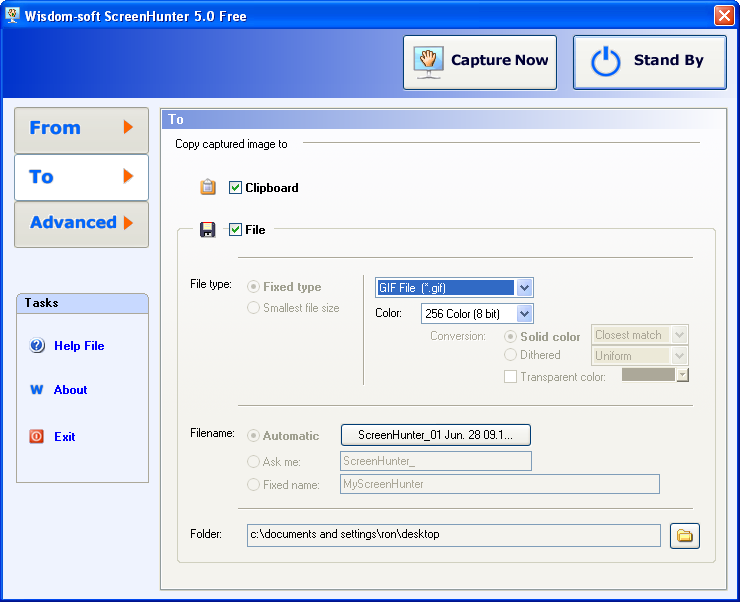The image size is (740, 602).
Task: Click the orange arrow on Advanced tab
Action: click(128, 223)
